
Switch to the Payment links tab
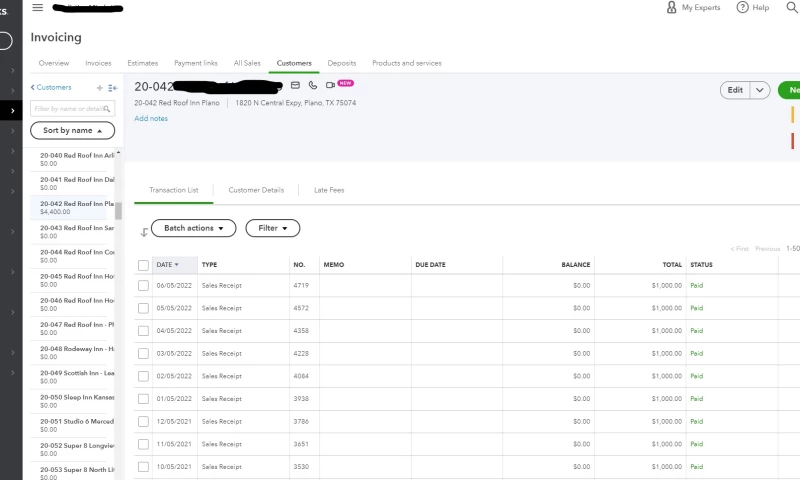196,63
